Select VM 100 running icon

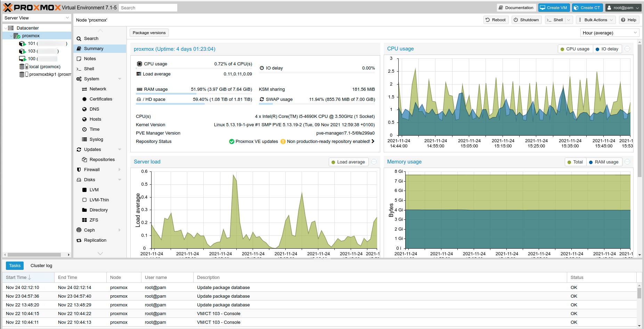(x=22, y=59)
